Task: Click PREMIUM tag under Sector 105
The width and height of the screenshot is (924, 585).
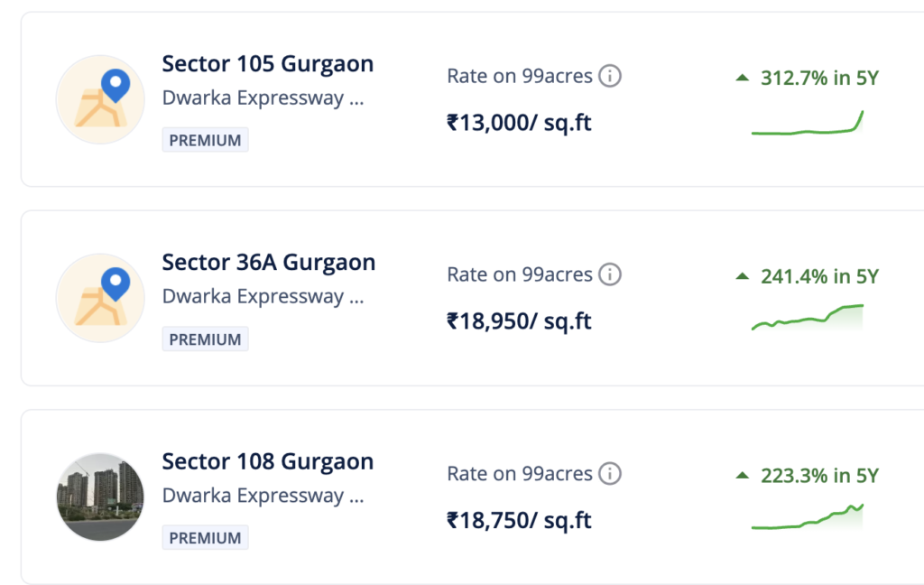Action: 205,140
